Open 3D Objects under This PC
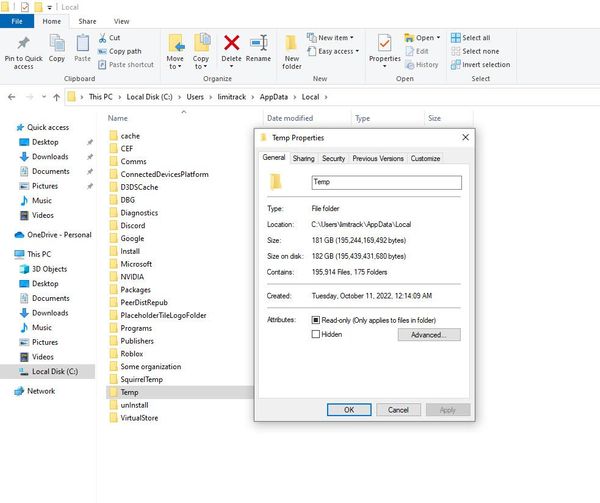 (43, 269)
